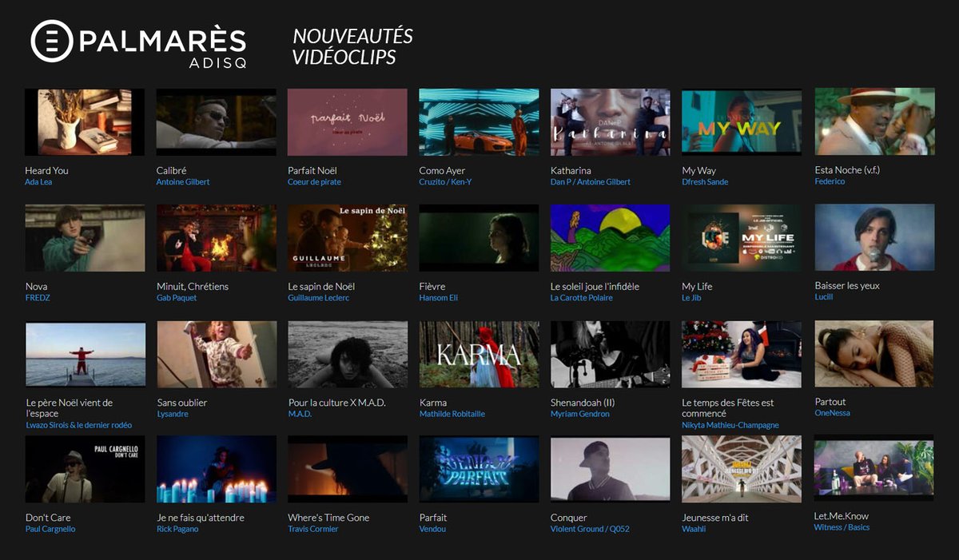Open the Sans oublier video thumbnail
Viewport: 959px width, 560px height.
tap(217, 355)
